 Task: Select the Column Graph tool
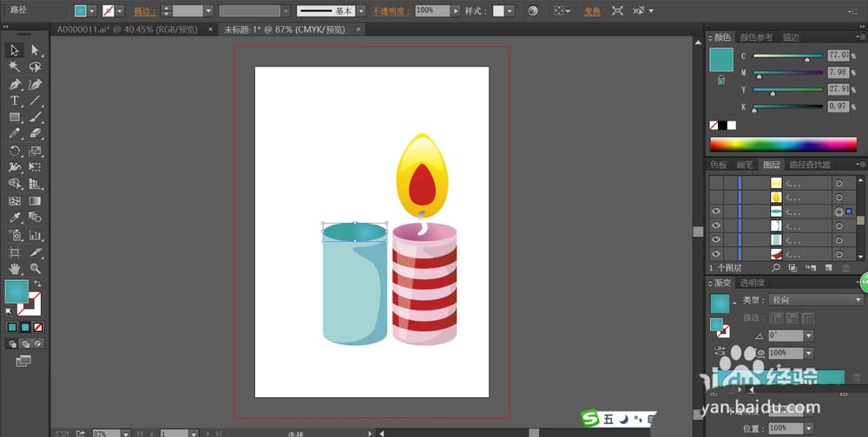coord(35,235)
